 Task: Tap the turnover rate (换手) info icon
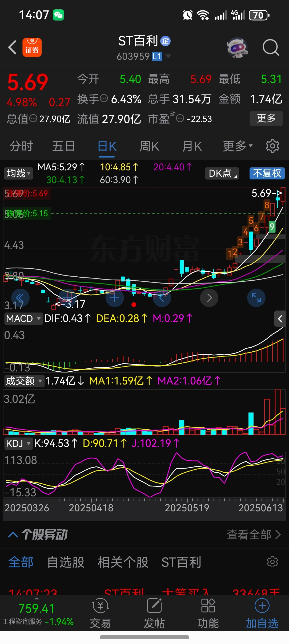[104, 99]
